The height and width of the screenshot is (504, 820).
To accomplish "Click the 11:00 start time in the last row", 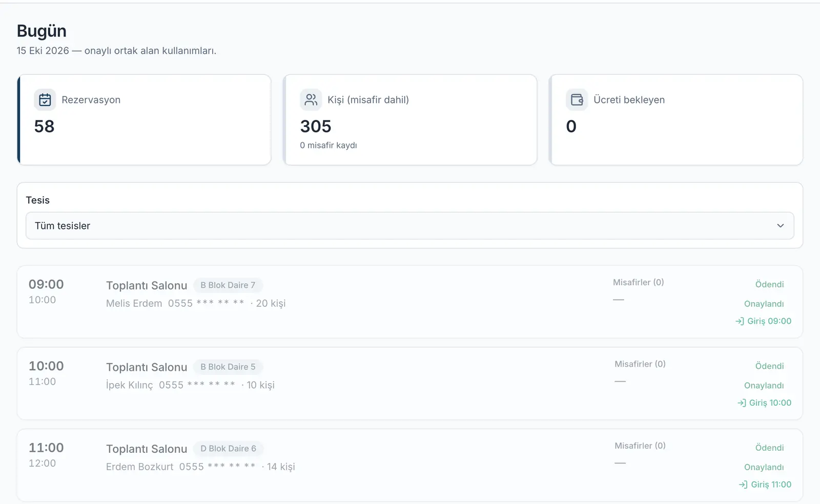I will 46,448.
